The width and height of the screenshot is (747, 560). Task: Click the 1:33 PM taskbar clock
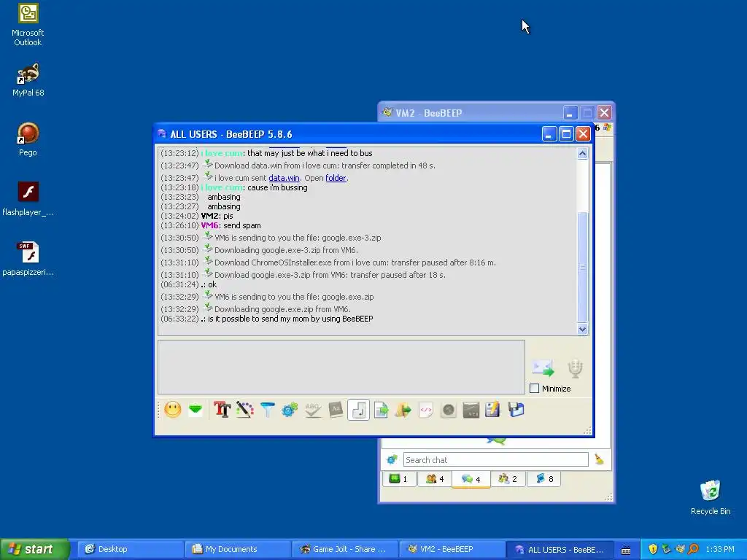(x=720, y=550)
